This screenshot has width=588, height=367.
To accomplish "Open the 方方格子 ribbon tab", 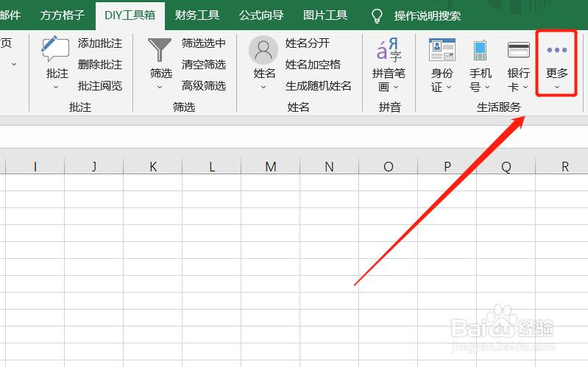I will coord(63,15).
